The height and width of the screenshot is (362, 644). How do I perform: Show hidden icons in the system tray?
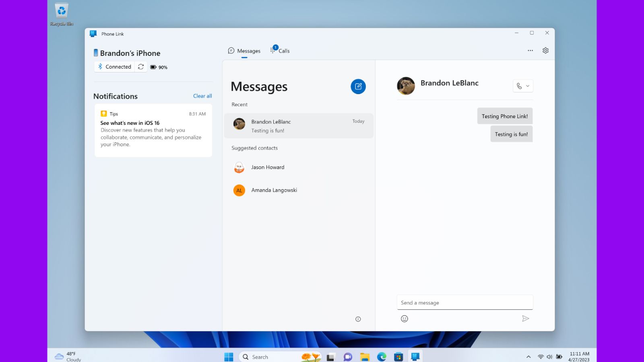(528, 356)
